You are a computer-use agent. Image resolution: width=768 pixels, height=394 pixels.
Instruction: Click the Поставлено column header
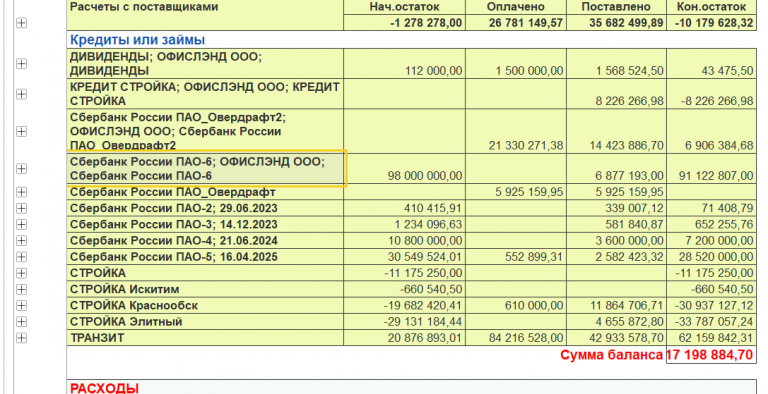click(x=616, y=7)
